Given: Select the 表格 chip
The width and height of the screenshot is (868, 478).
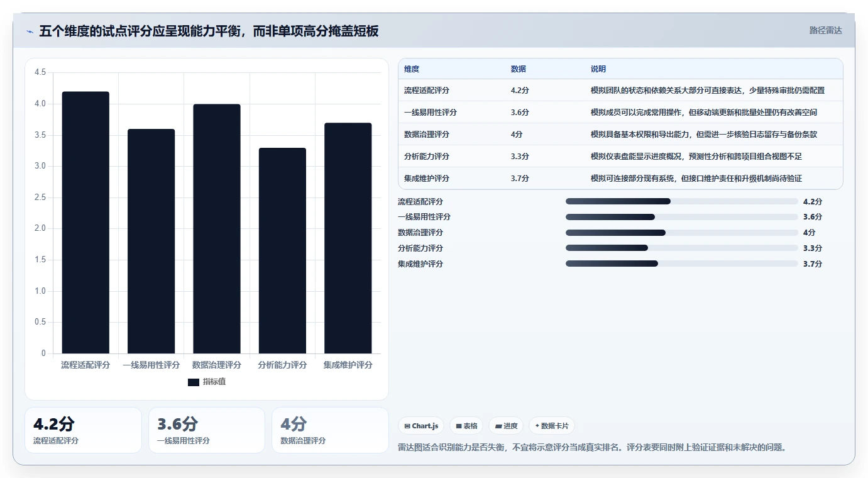Looking at the screenshot, I should (x=466, y=426).
